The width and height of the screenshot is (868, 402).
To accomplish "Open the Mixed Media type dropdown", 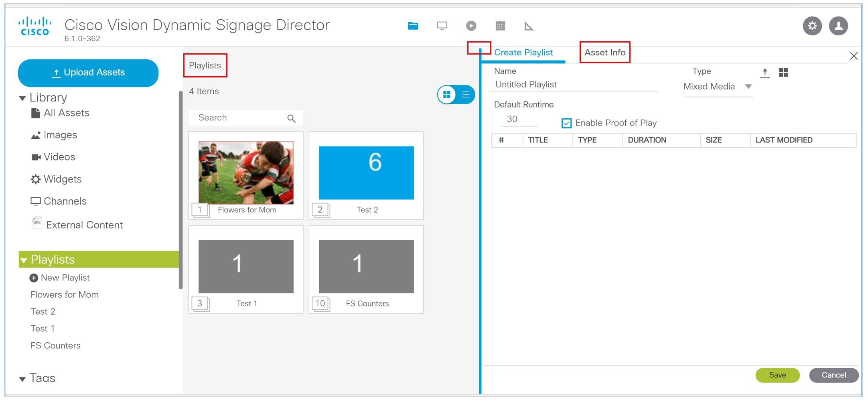I will (718, 87).
